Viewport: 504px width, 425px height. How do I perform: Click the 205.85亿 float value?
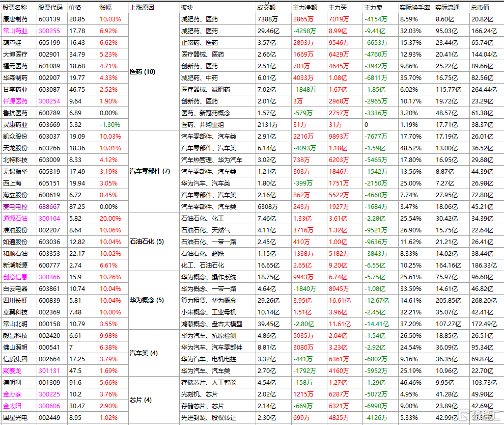pos(448,301)
